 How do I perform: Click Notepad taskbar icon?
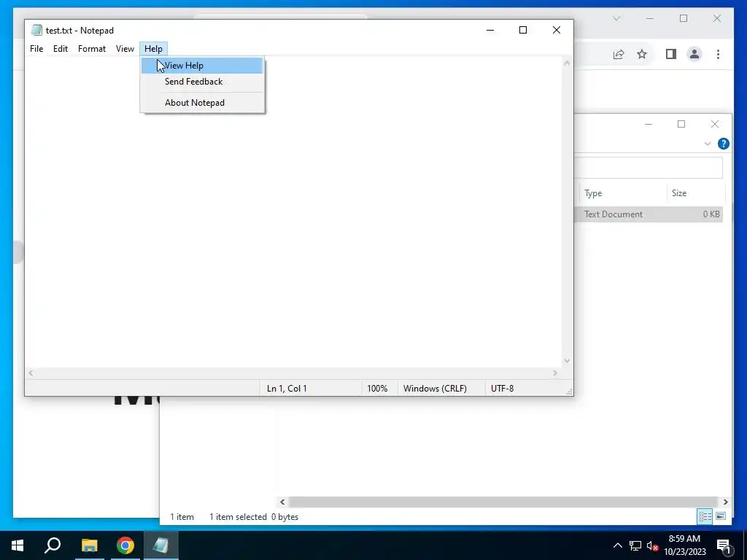161,545
